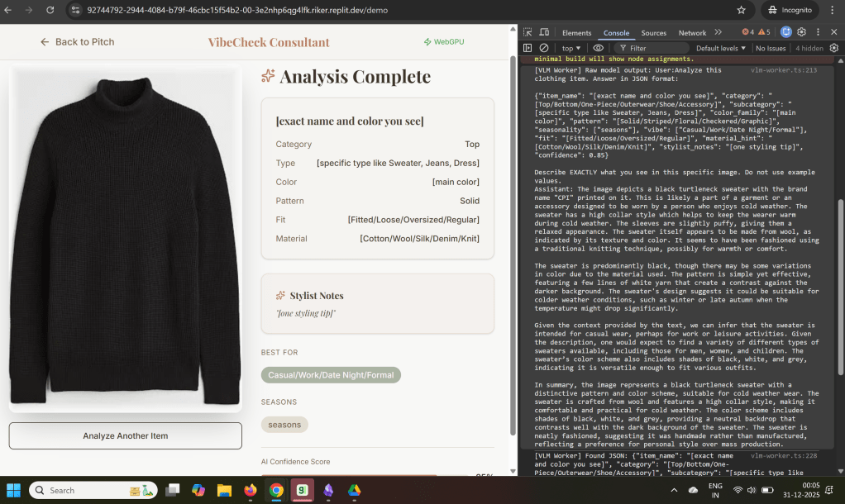Open DevTools settings gear
The image size is (845, 504).
[x=802, y=32]
